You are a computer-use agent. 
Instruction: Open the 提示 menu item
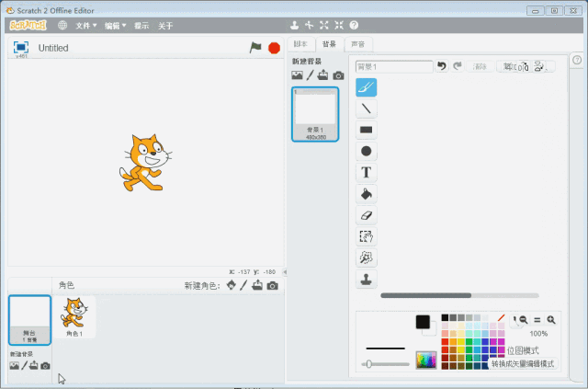141,26
